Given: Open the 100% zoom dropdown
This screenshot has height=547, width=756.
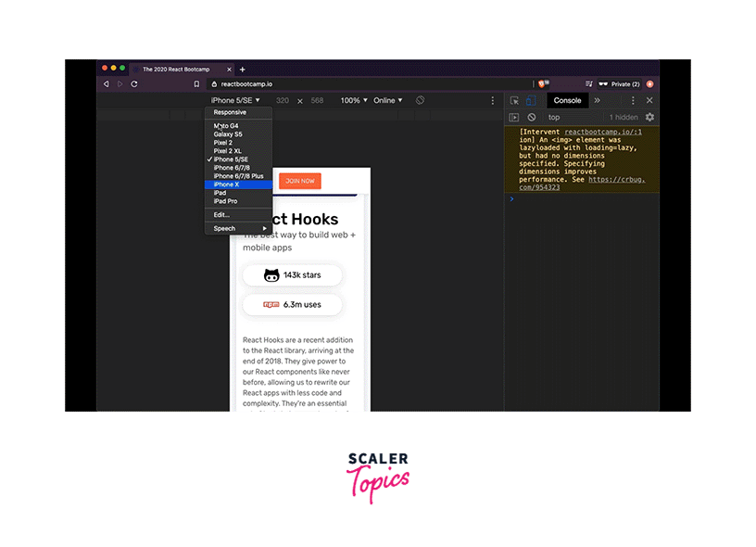Looking at the screenshot, I should (x=354, y=100).
